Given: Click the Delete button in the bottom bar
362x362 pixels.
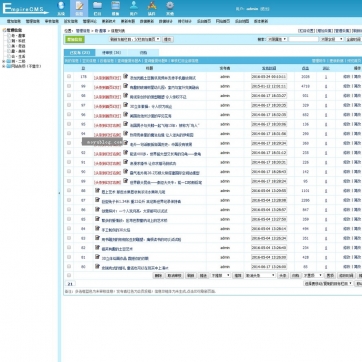Looking at the screenshot, I should point(158,276).
